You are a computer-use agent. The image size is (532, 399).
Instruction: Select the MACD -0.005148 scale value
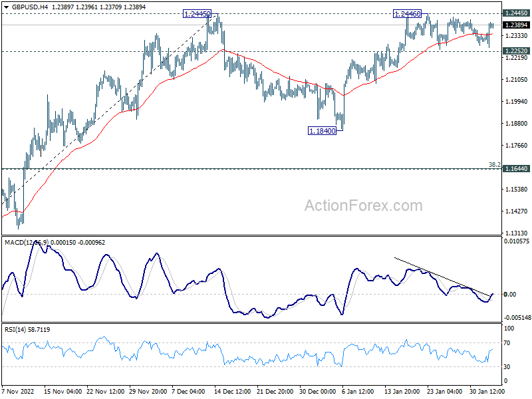point(517,318)
